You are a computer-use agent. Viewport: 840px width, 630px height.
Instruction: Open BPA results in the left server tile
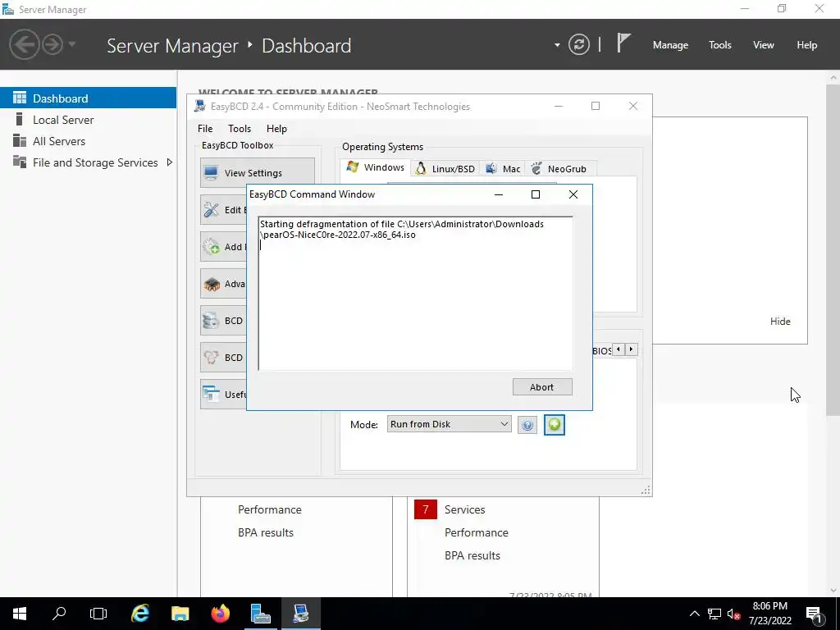[266, 532]
